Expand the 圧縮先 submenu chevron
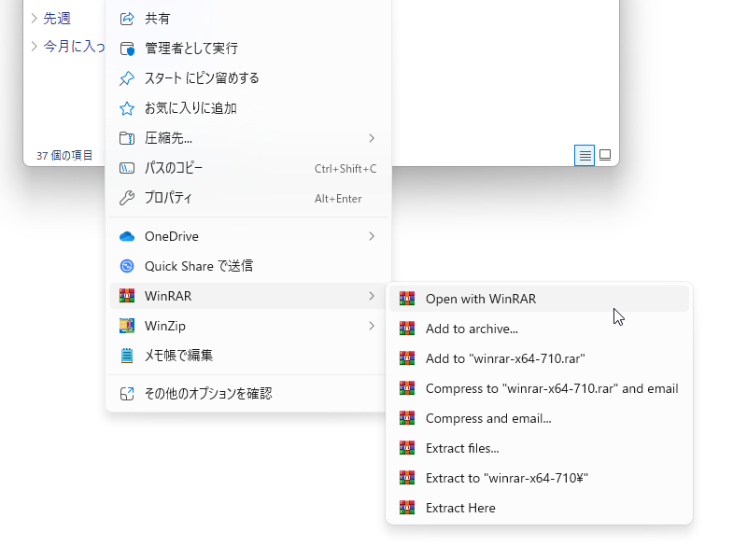This screenshot has height=560, width=747. pyautogui.click(x=372, y=138)
